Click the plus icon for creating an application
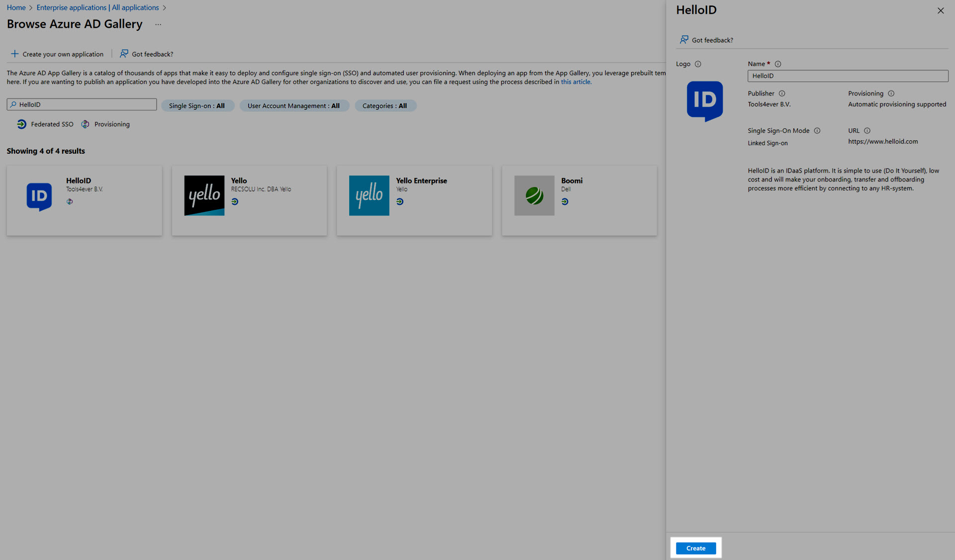This screenshot has height=560, width=955. click(15, 54)
